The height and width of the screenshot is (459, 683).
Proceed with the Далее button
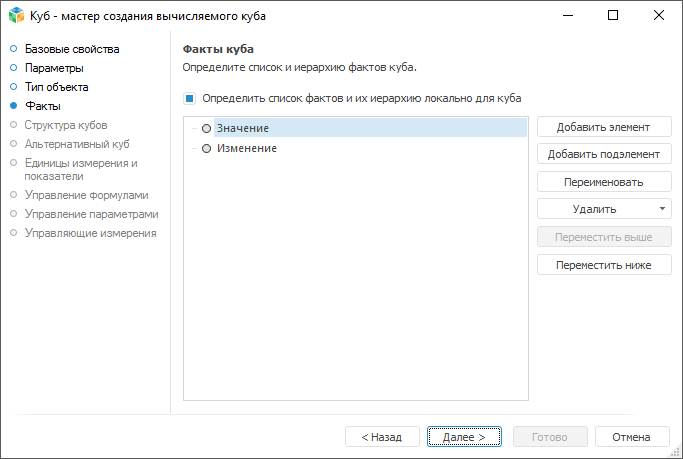click(x=464, y=437)
